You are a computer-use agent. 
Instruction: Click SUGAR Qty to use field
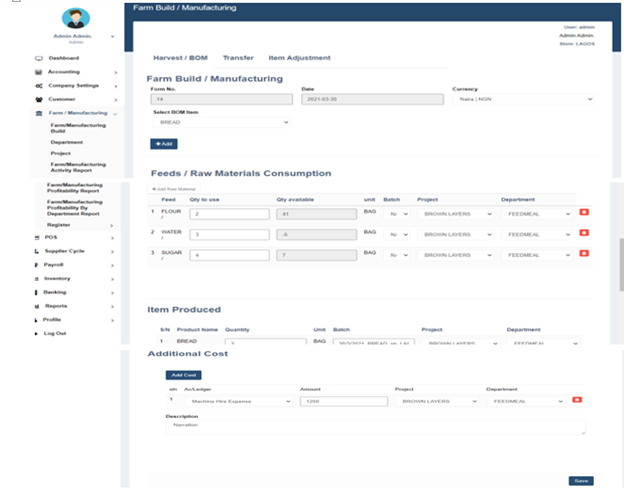(230, 255)
